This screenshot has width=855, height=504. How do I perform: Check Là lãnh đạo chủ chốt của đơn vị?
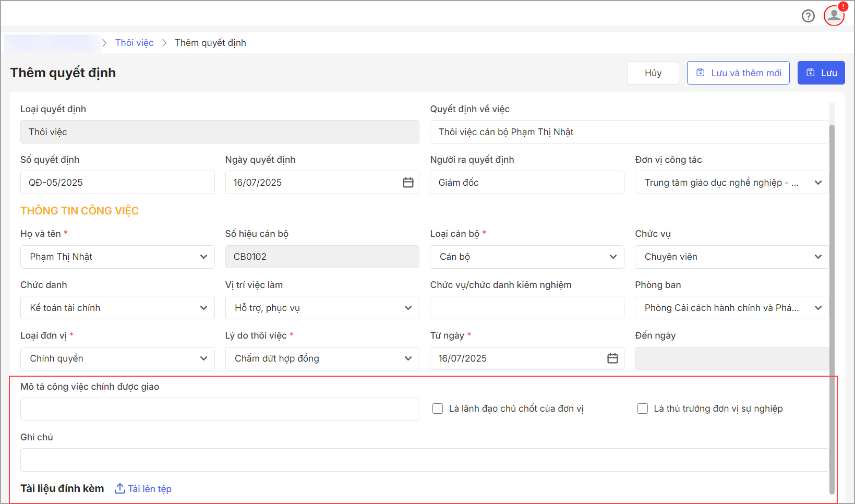(x=438, y=409)
